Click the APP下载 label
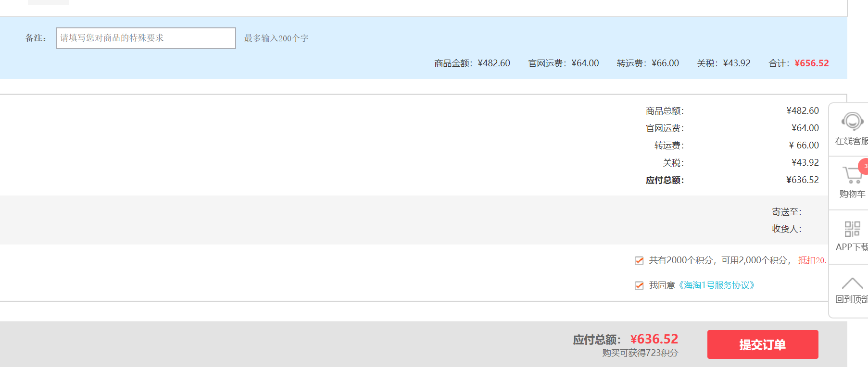 pos(852,247)
